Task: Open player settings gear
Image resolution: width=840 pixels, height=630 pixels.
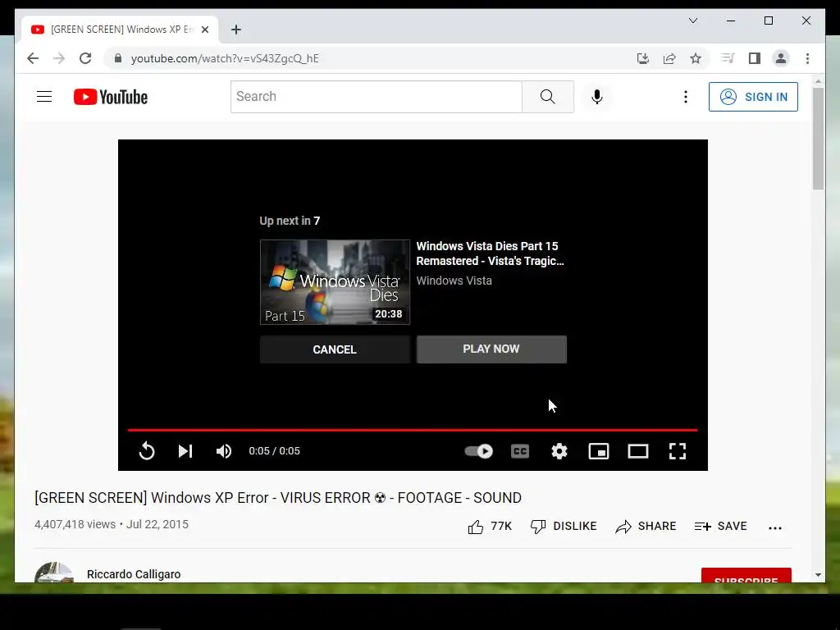Action: [x=559, y=451]
